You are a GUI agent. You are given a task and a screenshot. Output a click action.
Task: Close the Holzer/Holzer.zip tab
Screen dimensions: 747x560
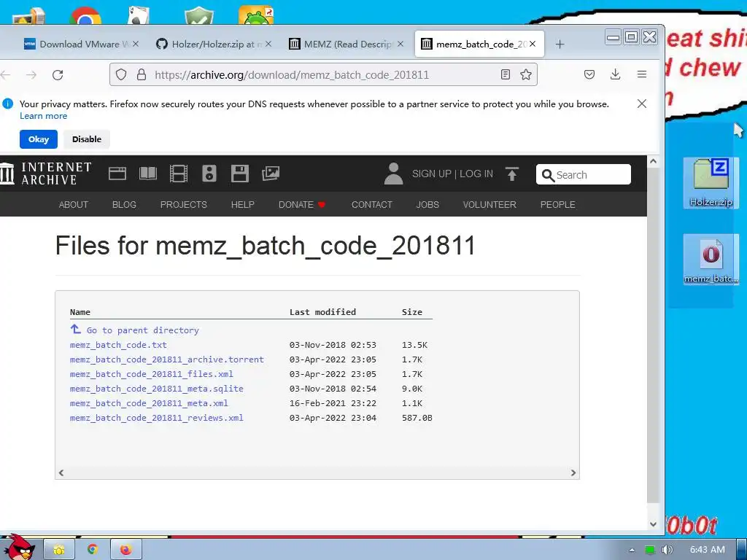coord(268,44)
